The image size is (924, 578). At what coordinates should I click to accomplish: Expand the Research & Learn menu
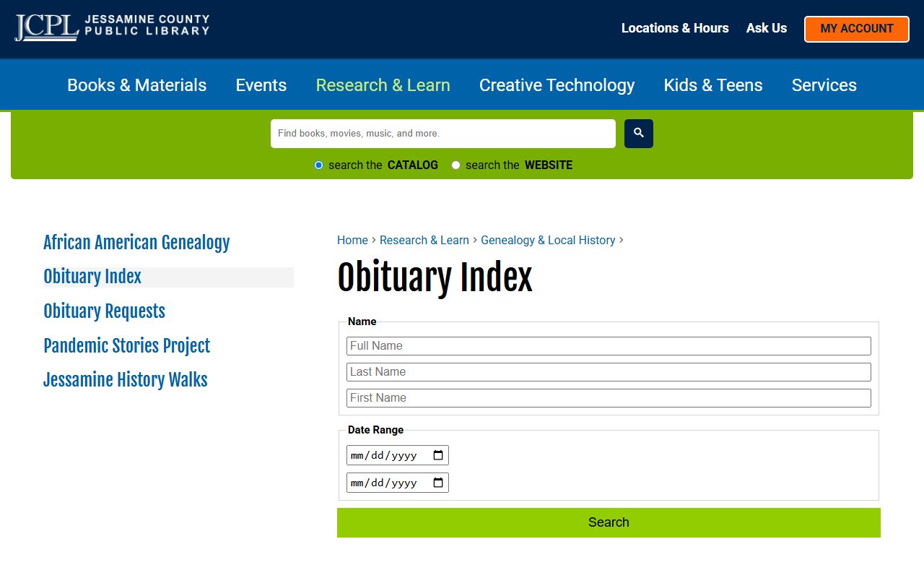click(383, 85)
